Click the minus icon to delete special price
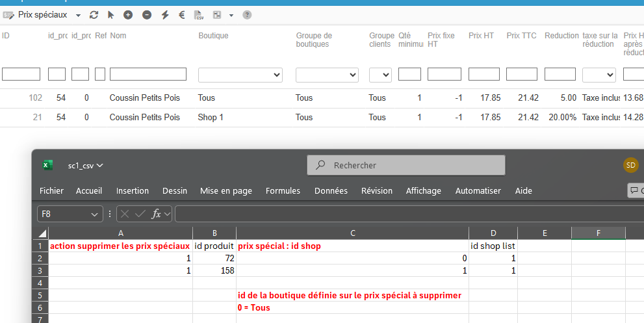Screen dimensions: 644x323 [147, 15]
